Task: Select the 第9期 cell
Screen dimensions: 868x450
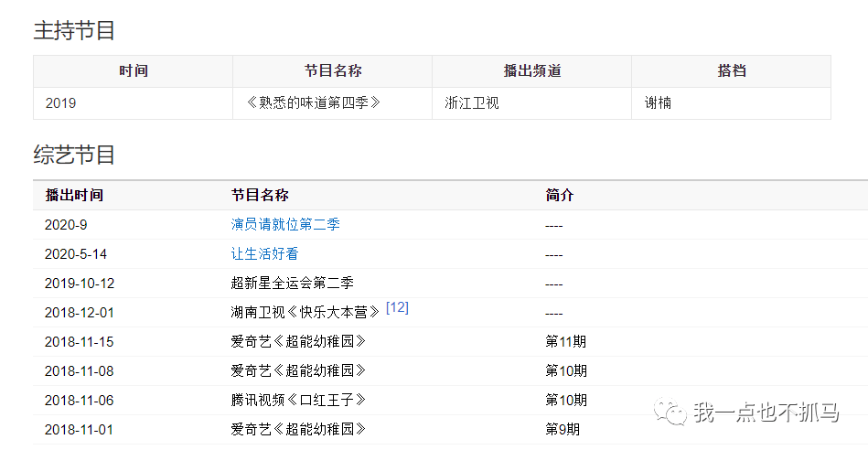Action: tap(563, 430)
